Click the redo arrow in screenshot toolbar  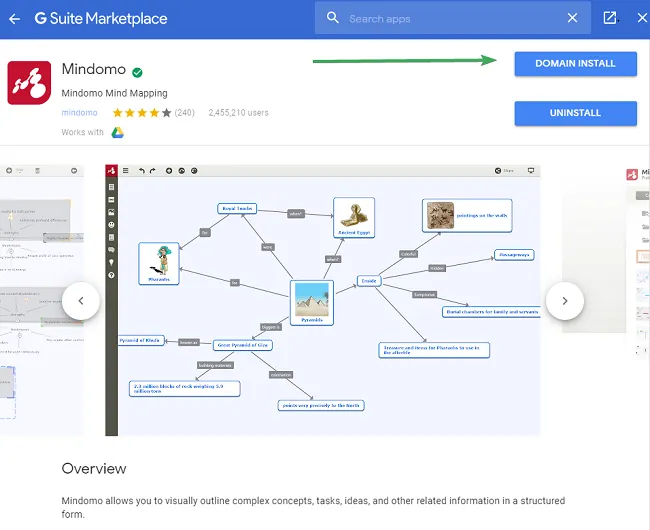point(153,171)
